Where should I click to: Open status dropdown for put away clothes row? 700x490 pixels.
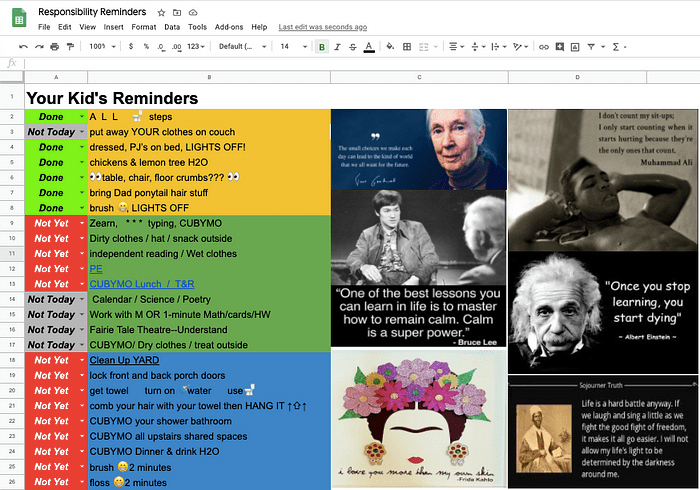tap(82, 132)
